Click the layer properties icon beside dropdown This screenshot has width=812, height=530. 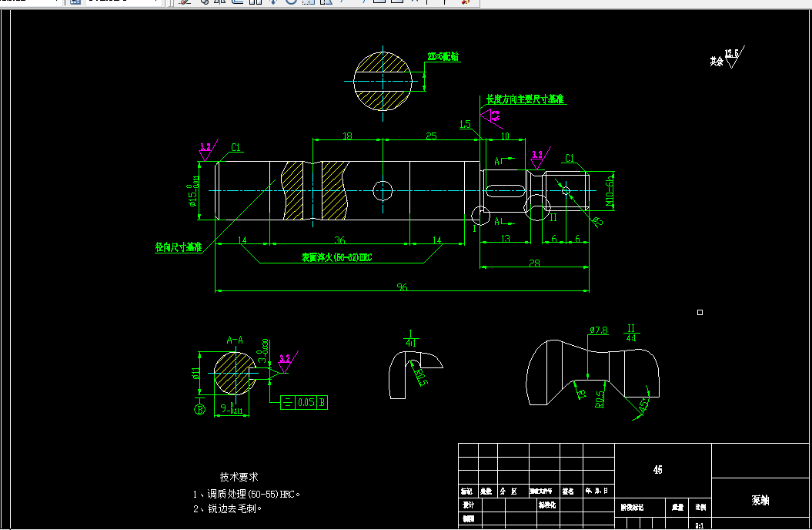(74, 2)
